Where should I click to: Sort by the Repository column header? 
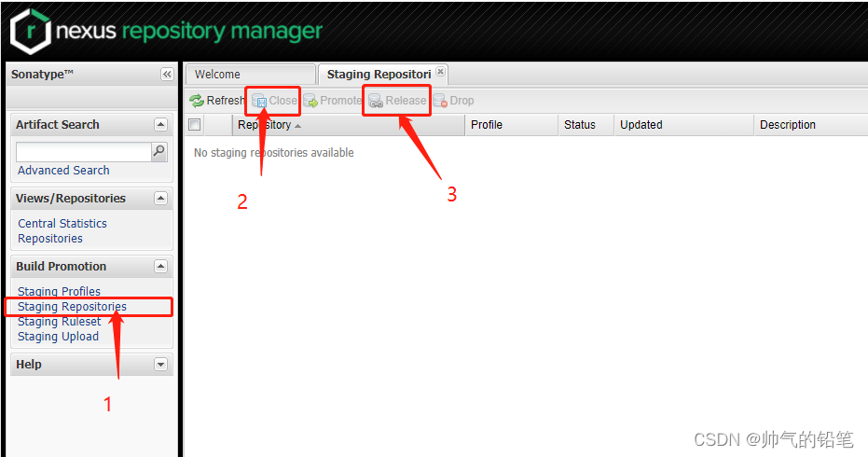pyautogui.click(x=348, y=125)
